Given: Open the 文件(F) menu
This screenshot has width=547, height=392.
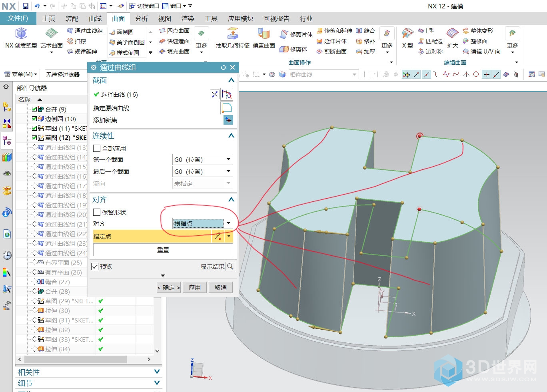Looking at the screenshot, I should pyautogui.click(x=18, y=18).
